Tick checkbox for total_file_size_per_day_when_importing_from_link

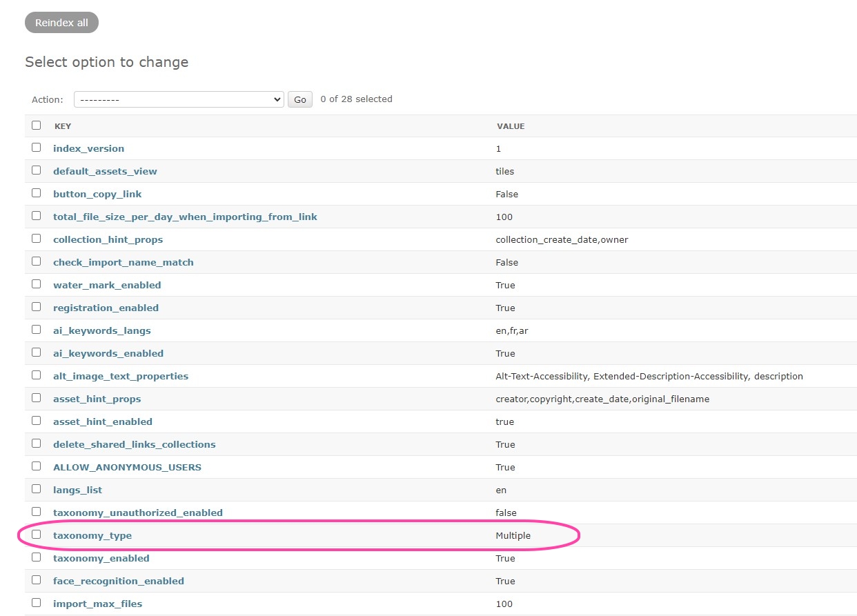click(x=36, y=216)
